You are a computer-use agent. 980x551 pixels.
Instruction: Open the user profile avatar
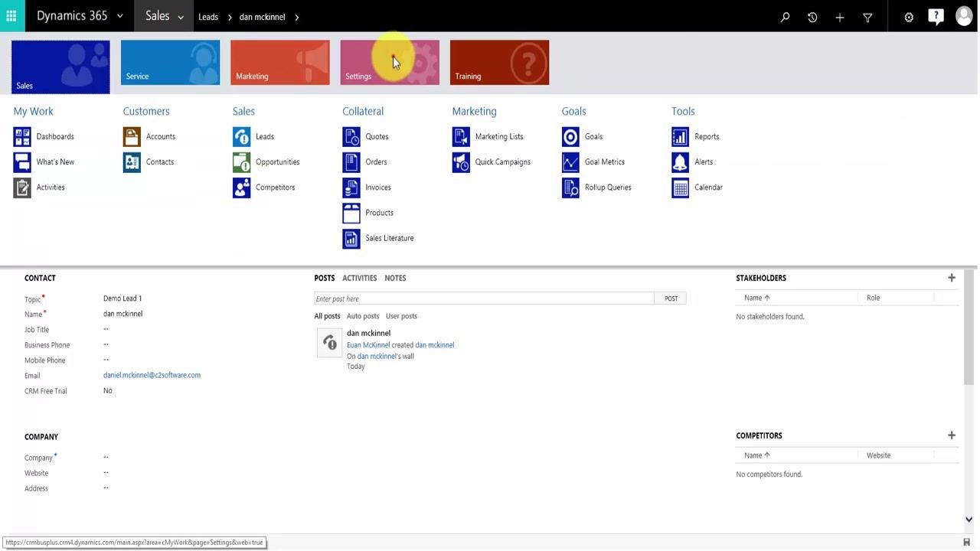pyautogui.click(x=964, y=16)
